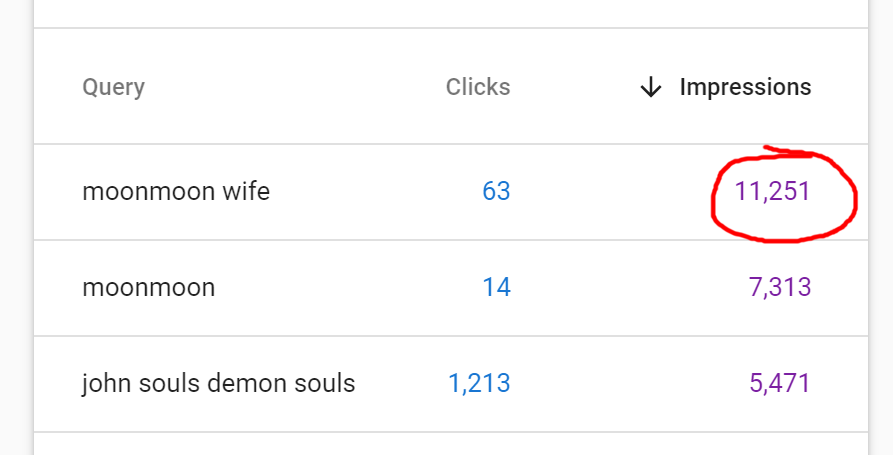Select the 14 clicks value
The height and width of the screenshot is (455, 893).
(x=496, y=288)
